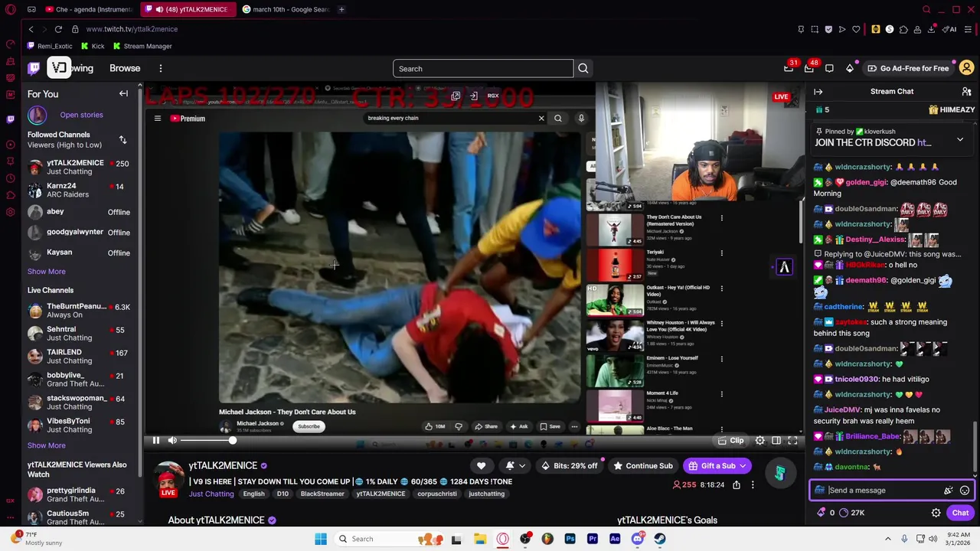Viewport: 980px width, 551px height.
Task: Pause the Twitch stream player
Action: pyautogui.click(x=155, y=440)
